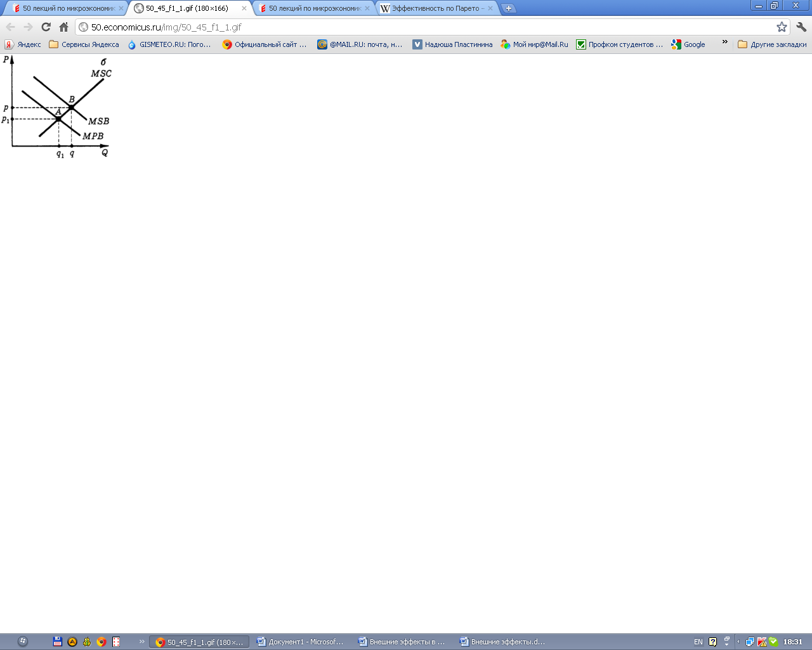Image resolution: width=812 pixels, height=650 pixels.
Task: Click the 18:31 system clock
Action: point(792,642)
